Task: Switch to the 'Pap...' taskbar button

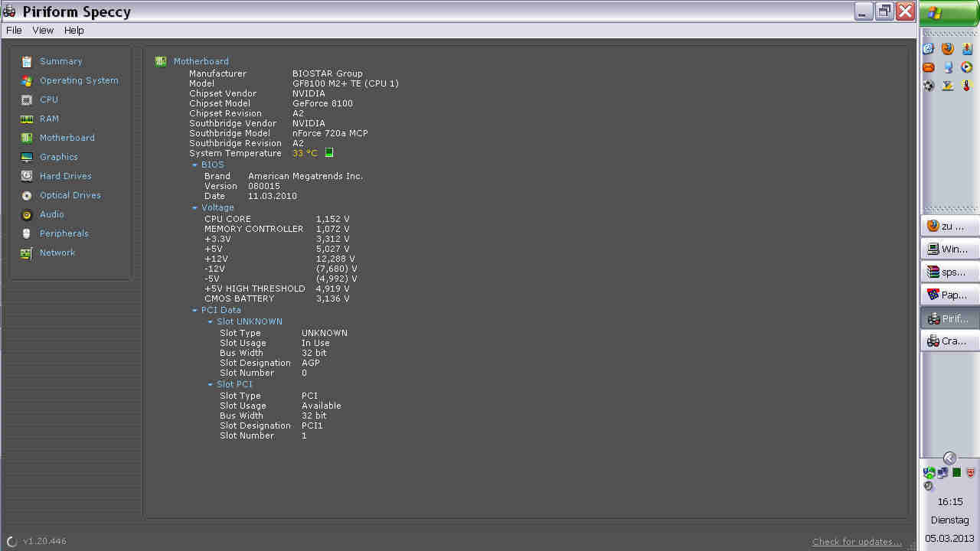Action: (x=949, y=295)
